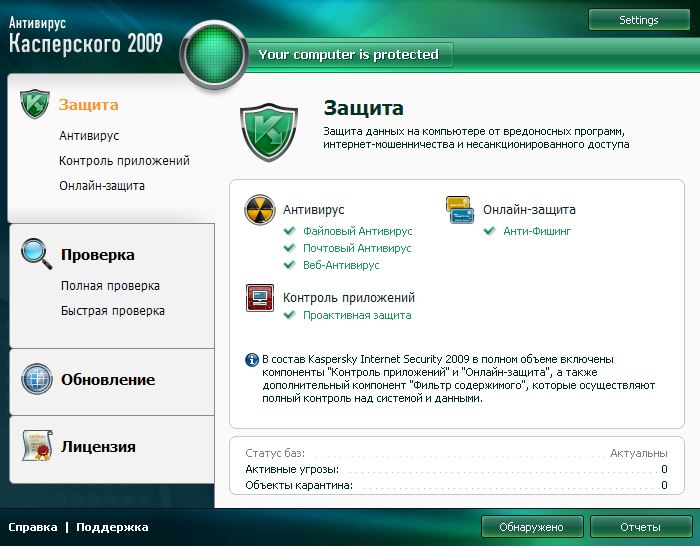700x546 pixels.
Task: Toggle checkmark beside Анти-Фишинг
Action: (490, 231)
